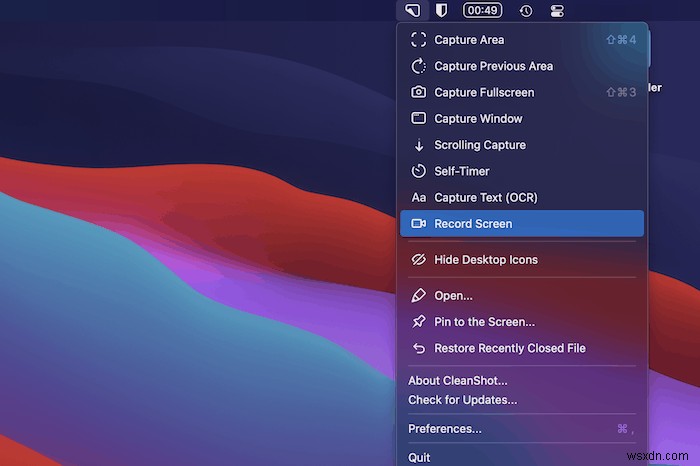This screenshot has height=466, width=700.
Task: Click the Self-Timer clock icon
Action: (x=418, y=171)
